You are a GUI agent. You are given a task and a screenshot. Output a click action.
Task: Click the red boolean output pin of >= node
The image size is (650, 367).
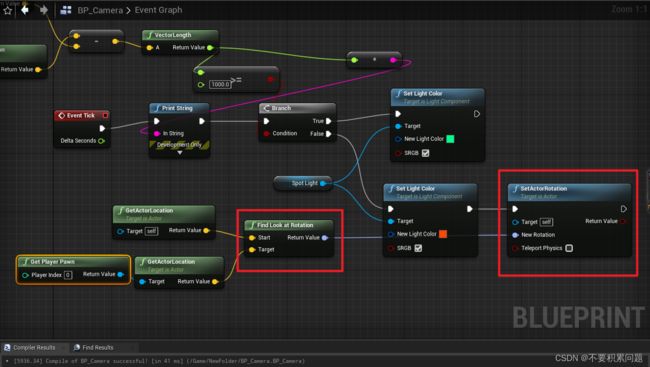[x=271, y=79]
